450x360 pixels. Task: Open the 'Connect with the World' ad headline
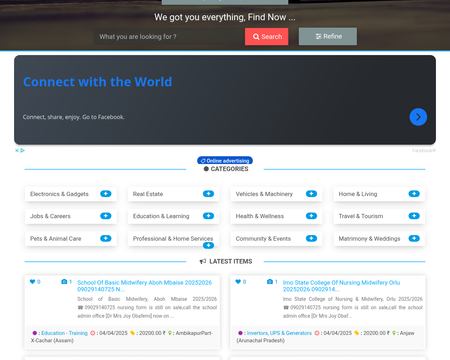pyautogui.click(x=98, y=82)
